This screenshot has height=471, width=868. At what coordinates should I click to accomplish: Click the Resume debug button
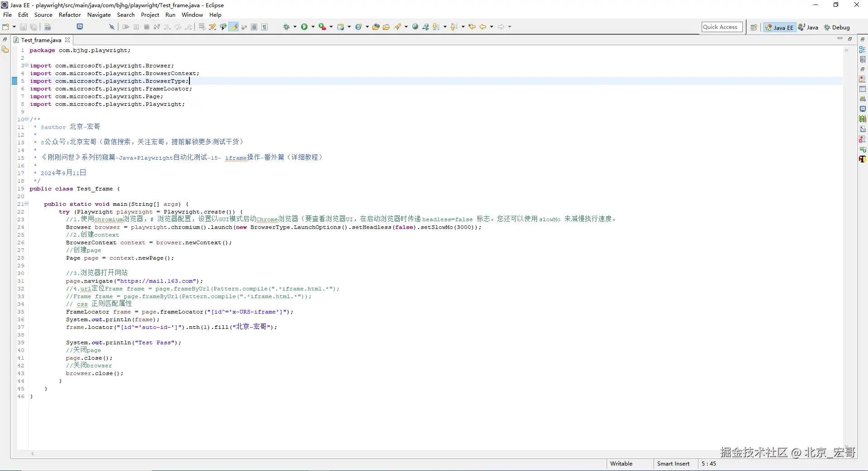[x=126, y=27]
